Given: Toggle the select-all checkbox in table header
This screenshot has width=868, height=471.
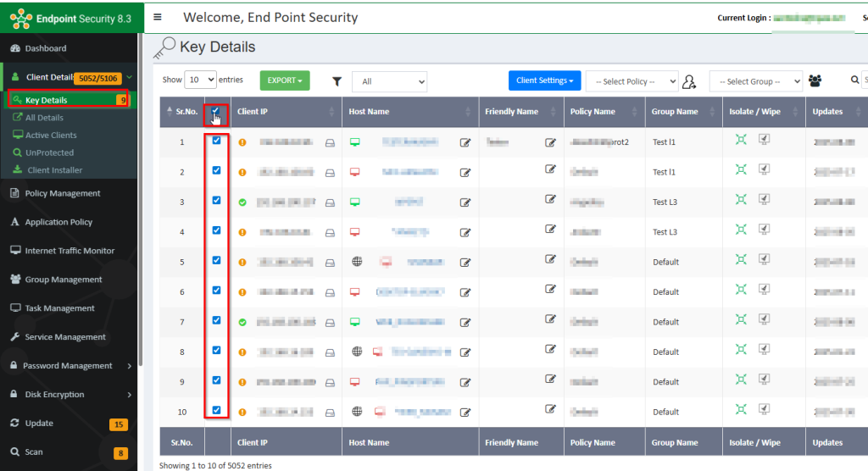Looking at the screenshot, I should point(216,111).
